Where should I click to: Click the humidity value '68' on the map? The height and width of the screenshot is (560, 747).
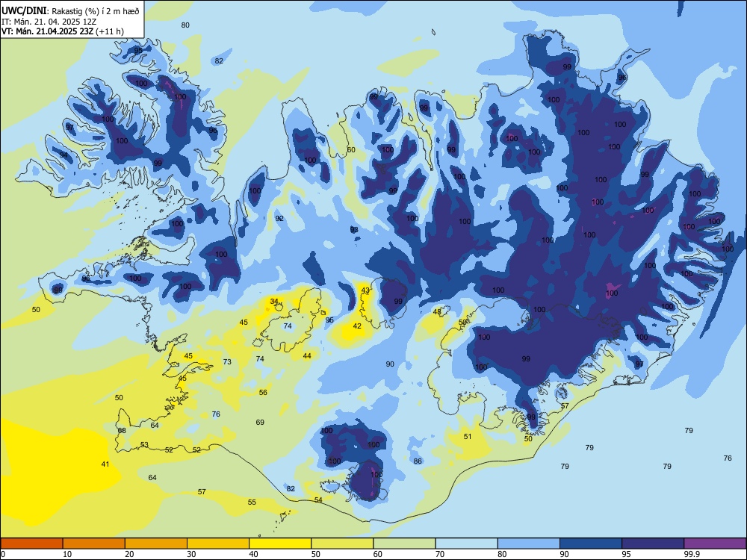(122, 431)
